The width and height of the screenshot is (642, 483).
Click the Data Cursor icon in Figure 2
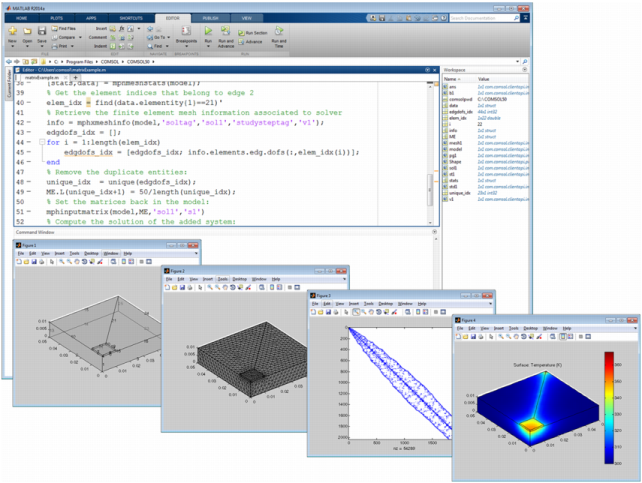point(240,288)
